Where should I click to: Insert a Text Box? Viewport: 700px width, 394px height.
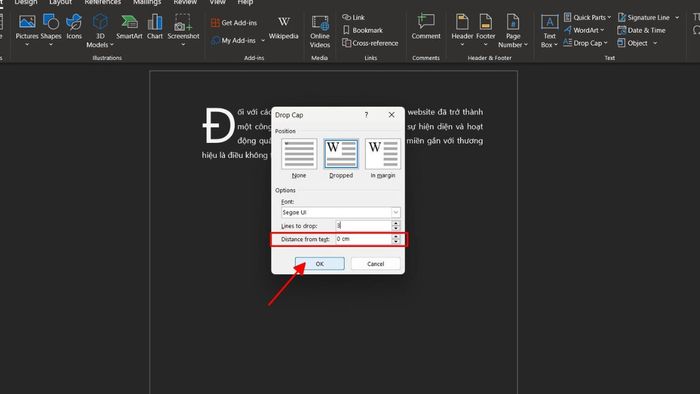tap(549, 31)
